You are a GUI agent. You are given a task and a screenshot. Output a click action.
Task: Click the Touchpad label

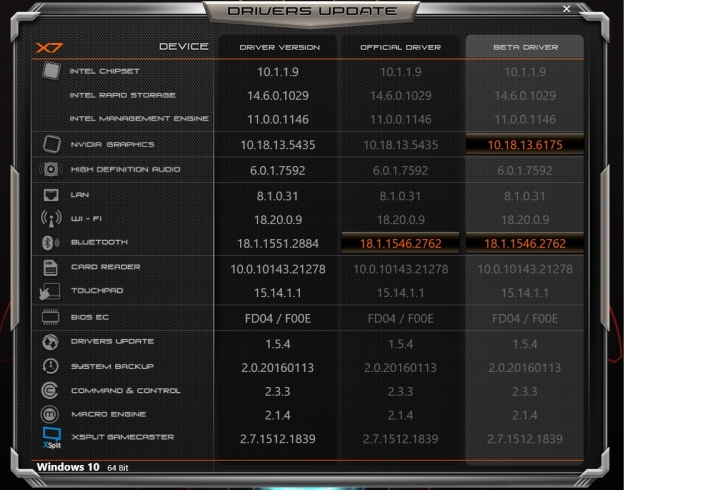[x=97, y=291]
